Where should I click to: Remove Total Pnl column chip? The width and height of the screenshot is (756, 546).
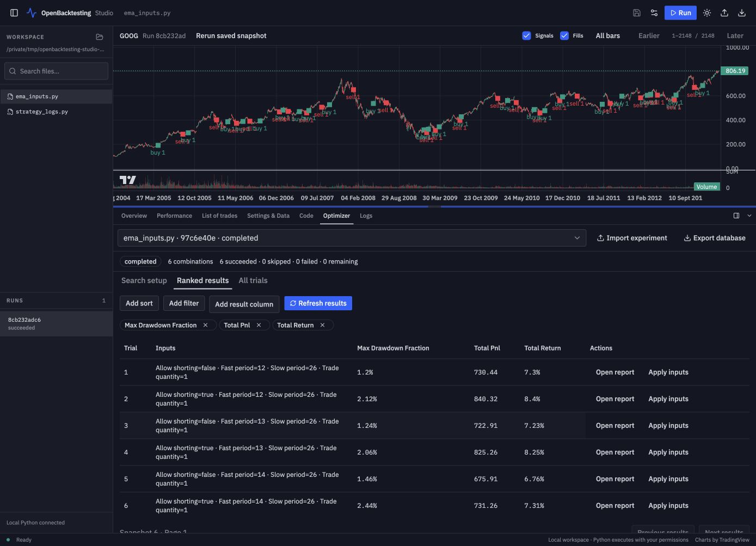point(259,325)
